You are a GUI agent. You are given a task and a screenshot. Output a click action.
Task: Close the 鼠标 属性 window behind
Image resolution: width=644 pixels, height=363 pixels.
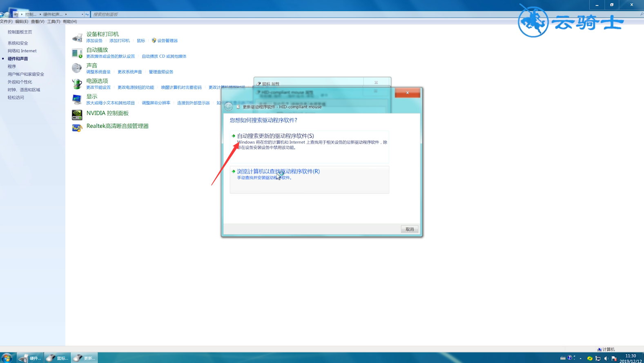[x=376, y=83]
